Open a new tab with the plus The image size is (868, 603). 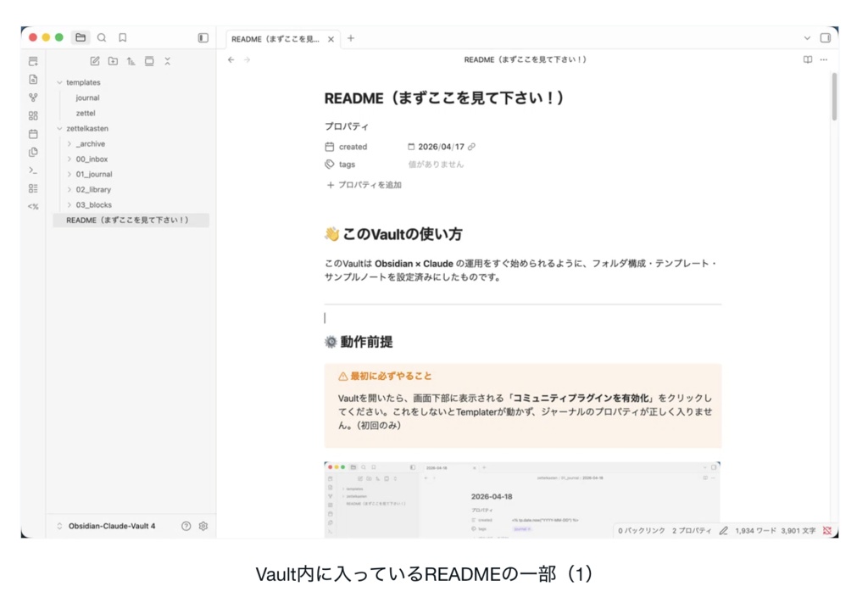(x=351, y=38)
